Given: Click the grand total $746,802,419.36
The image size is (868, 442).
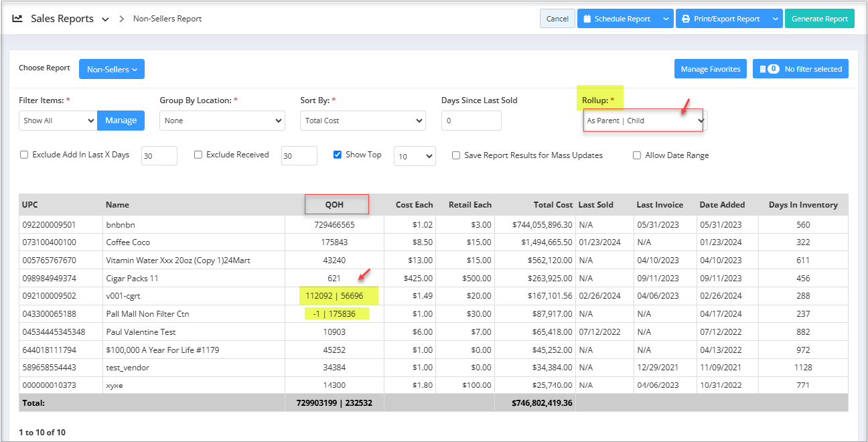Looking at the screenshot, I should [541, 403].
